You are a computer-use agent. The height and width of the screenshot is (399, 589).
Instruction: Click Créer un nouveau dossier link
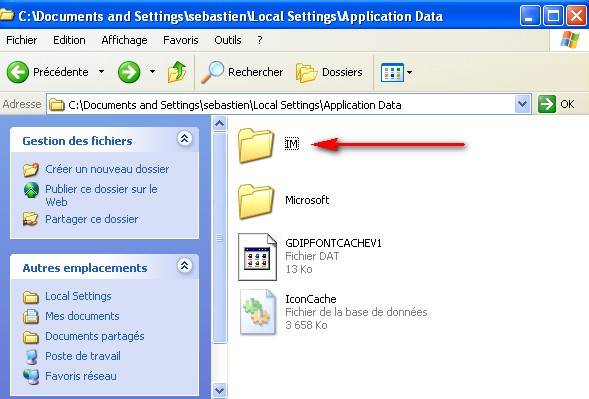[107, 169]
